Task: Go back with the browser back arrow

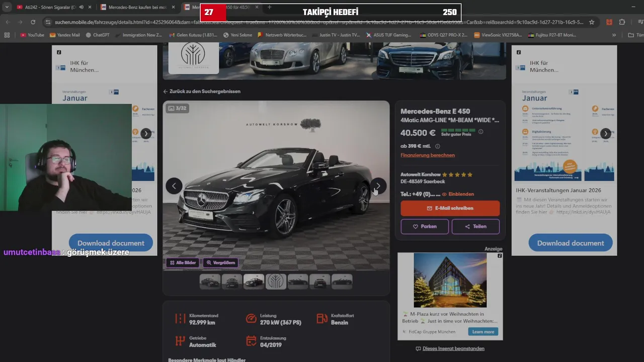Action: coord(8,22)
